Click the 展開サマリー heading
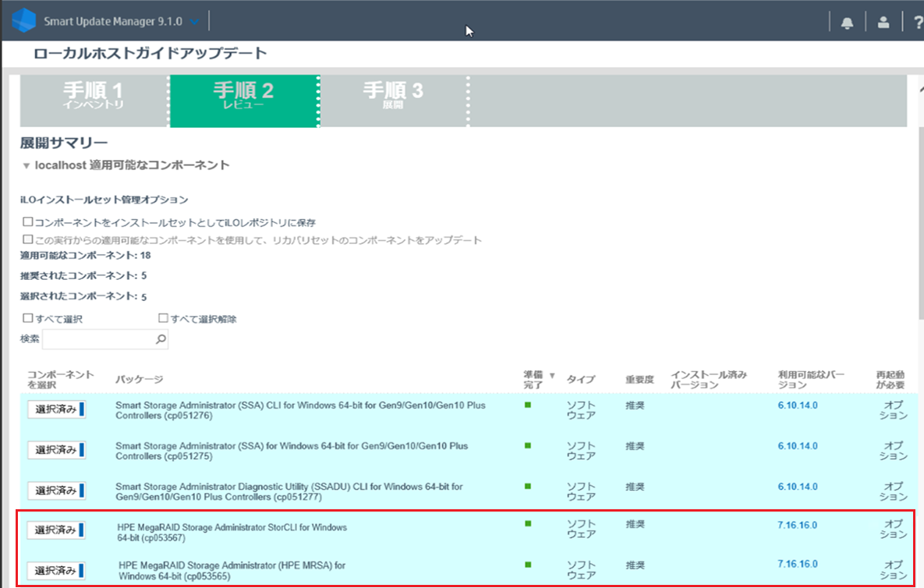Image resolution: width=924 pixels, height=588 pixels. tap(64, 143)
